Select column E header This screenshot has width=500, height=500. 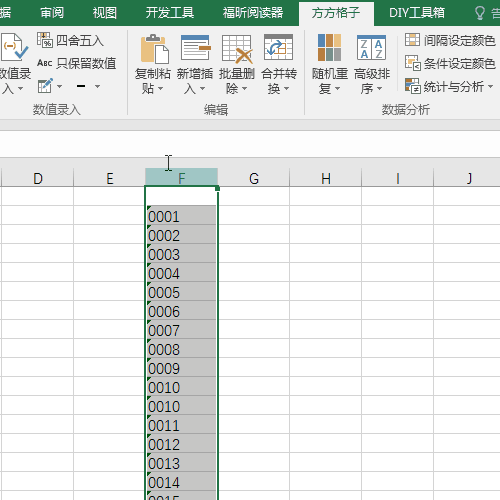pyautogui.click(x=110, y=178)
